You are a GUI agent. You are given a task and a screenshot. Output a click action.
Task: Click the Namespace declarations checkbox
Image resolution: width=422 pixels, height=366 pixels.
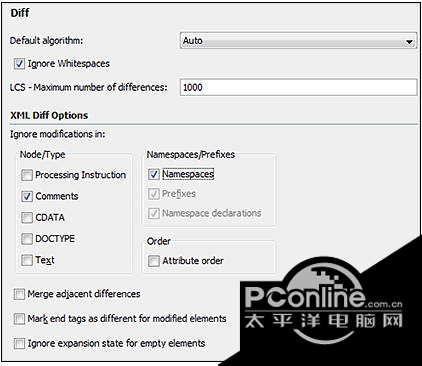pyautogui.click(x=154, y=213)
